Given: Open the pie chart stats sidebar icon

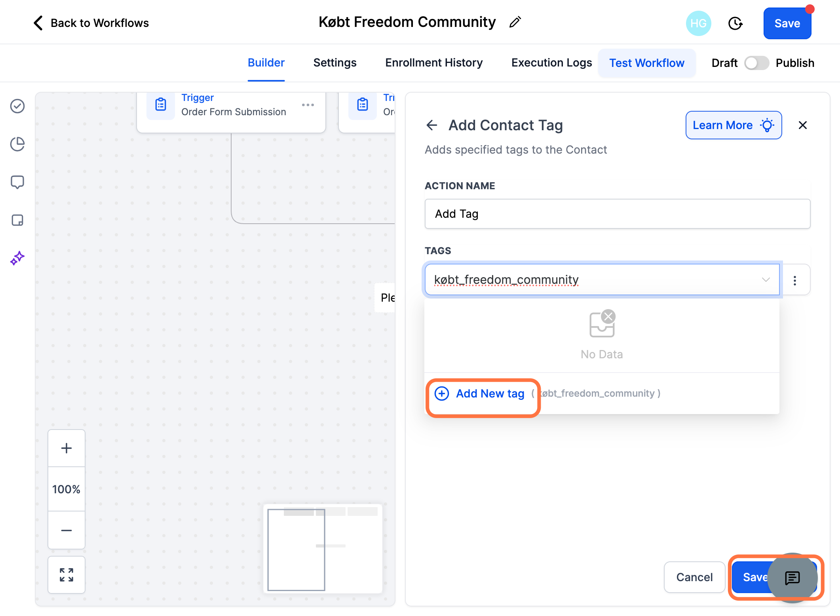Looking at the screenshot, I should pos(17,144).
